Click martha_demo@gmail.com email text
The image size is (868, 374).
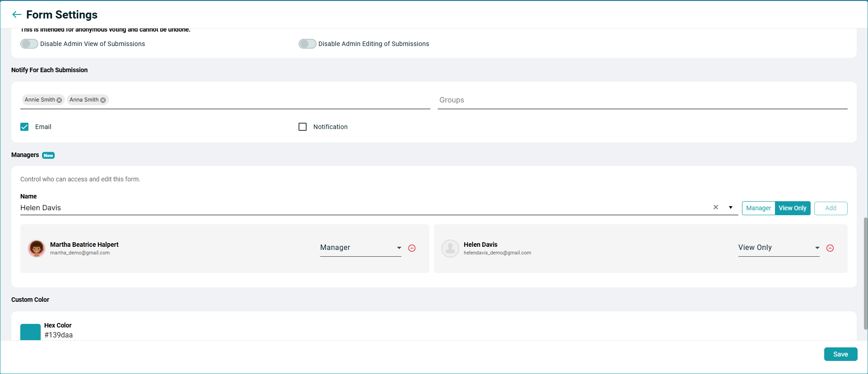(80, 253)
